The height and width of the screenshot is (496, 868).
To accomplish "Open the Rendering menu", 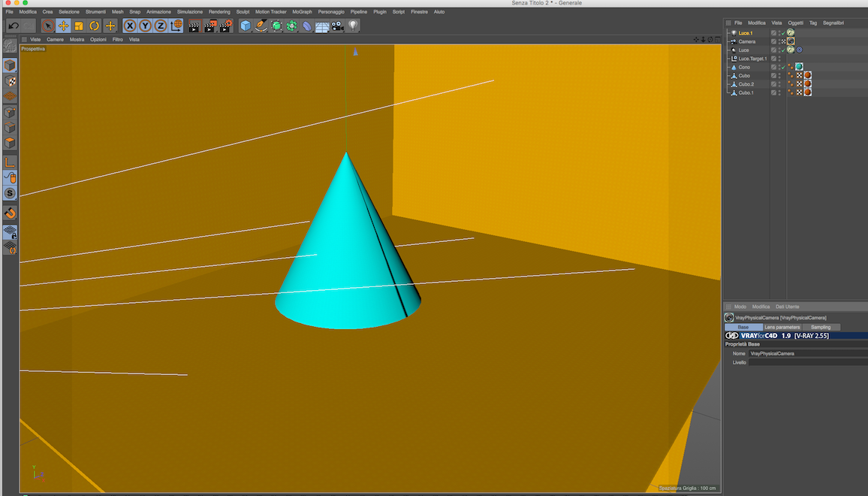I will pos(219,11).
